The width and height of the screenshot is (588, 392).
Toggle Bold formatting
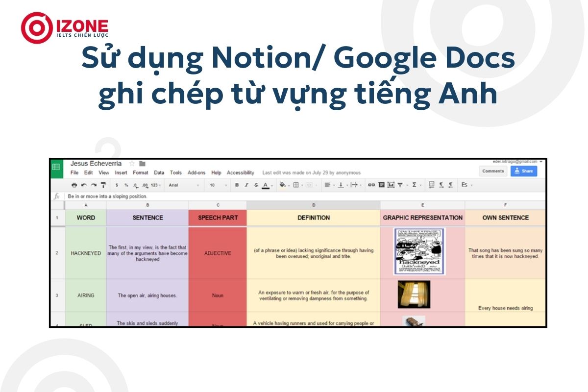pyautogui.click(x=237, y=185)
